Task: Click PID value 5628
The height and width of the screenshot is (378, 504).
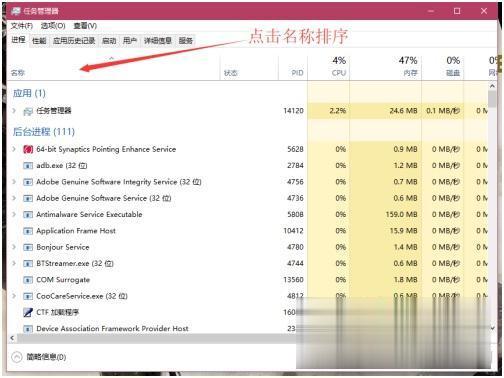Action: [x=295, y=149]
